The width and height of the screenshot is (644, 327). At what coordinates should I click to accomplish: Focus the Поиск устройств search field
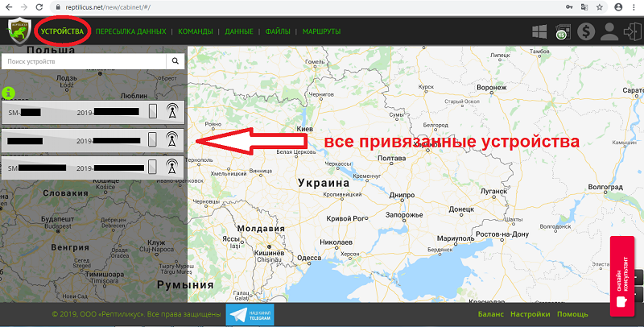[84, 61]
